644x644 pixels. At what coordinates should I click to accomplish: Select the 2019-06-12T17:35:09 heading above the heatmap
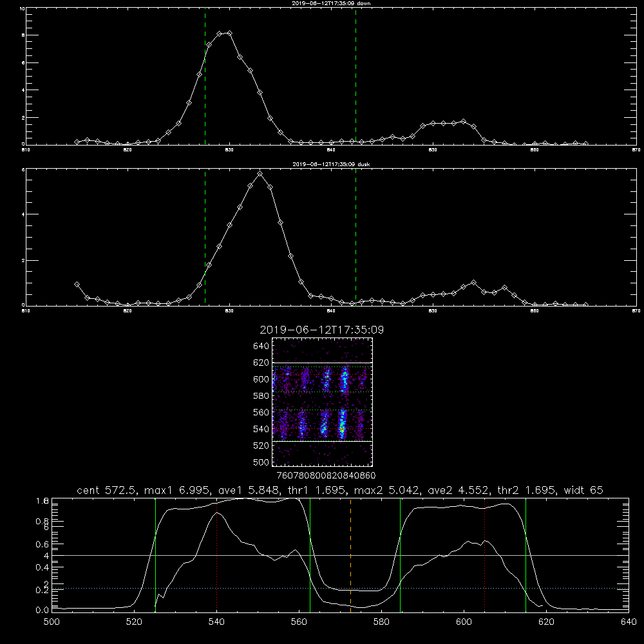321,330
